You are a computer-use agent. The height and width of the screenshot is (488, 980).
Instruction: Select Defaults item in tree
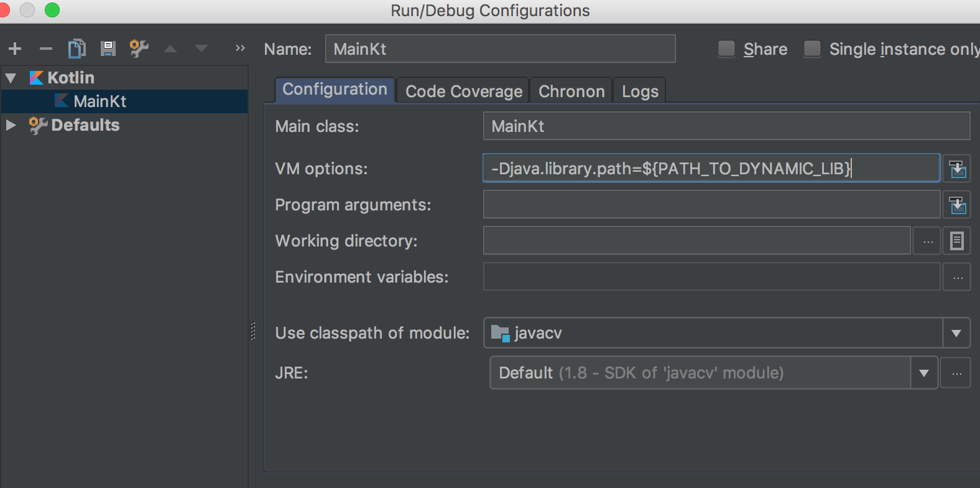point(85,125)
